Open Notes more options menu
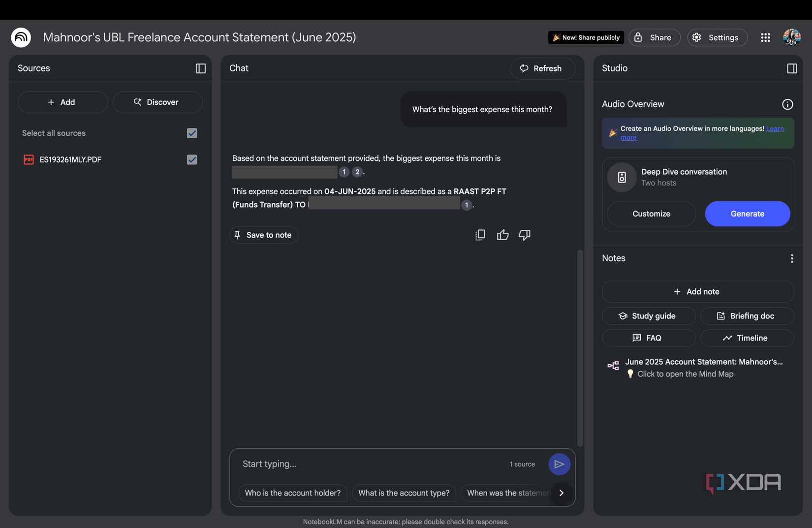Image resolution: width=812 pixels, height=528 pixels. [791, 259]
